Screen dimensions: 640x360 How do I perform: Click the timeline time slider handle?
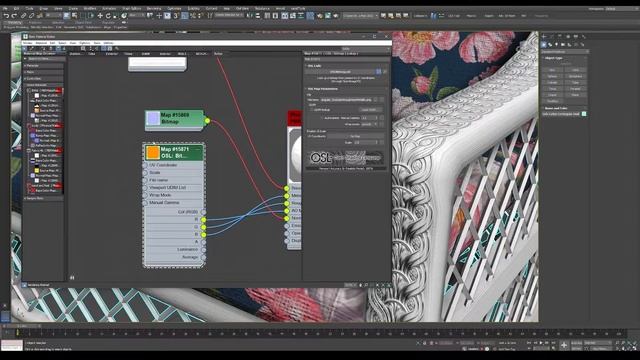click(21, 327)
